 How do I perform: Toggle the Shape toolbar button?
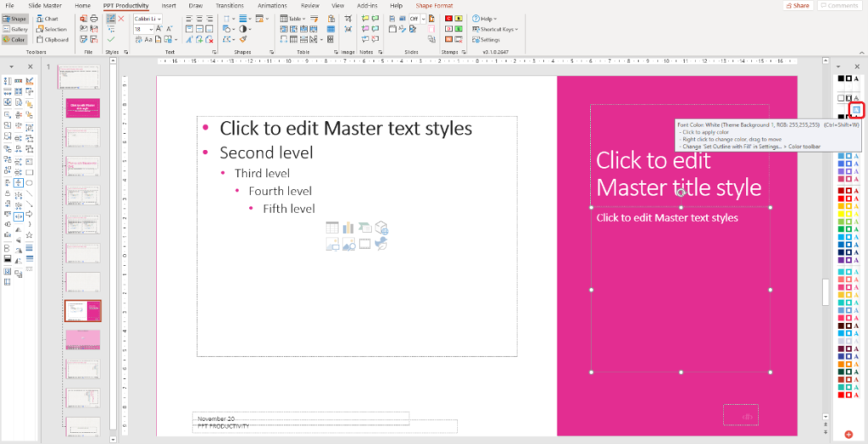(x=15, y=19)
